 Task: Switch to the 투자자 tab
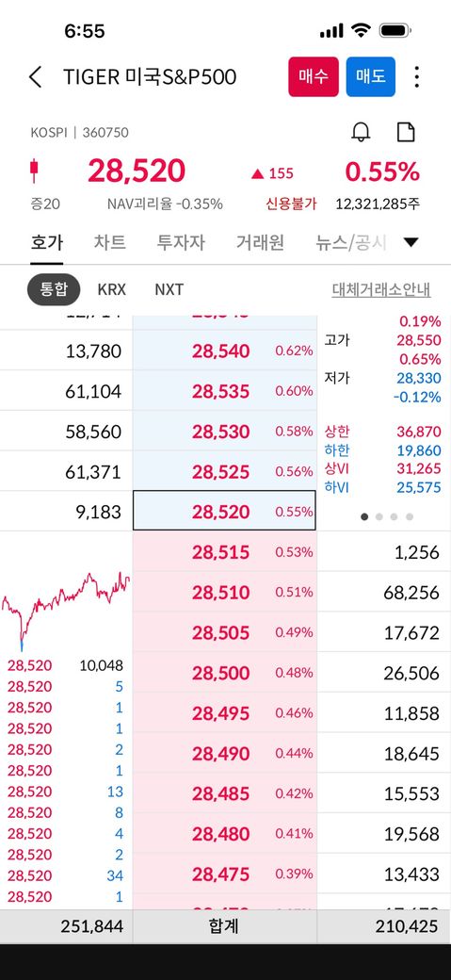coord(181,242)
